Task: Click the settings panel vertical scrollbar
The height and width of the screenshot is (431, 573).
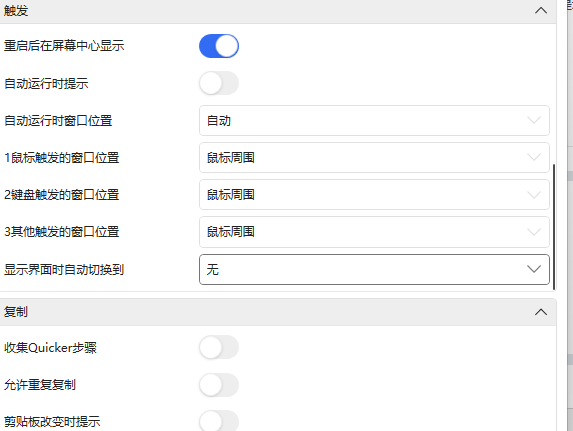Action: pyautogui.click(x=554, y=227)
